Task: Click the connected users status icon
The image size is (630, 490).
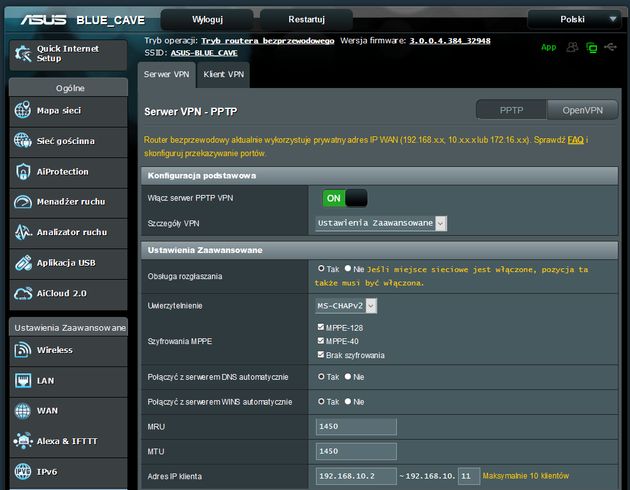Action: tap(573, 47)
